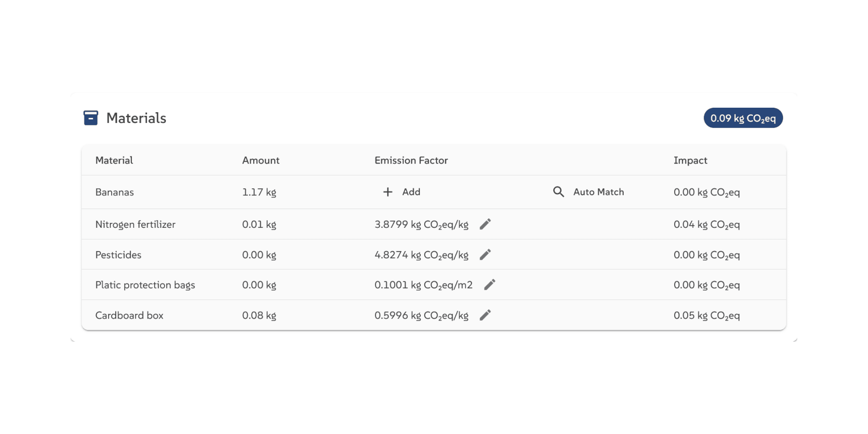The width and height of the screenshot is (868, 434).
Task: Open Cardboard box emission factor editor
Action: tap(485, 315)
